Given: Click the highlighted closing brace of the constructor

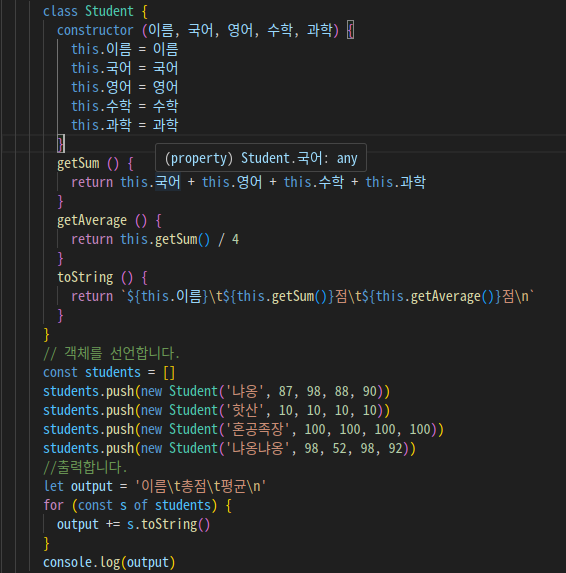Looking at the screenshot, I should pos(61,144).
